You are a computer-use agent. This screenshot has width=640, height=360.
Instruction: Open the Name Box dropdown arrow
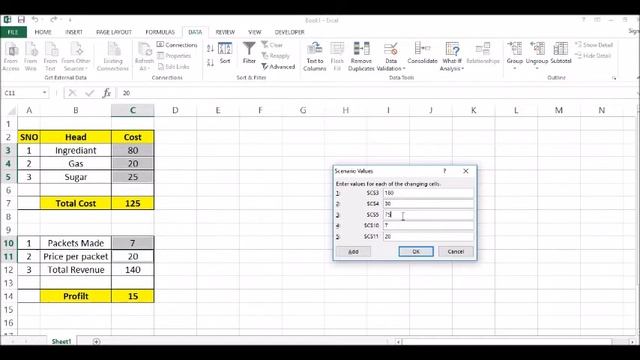(44, 93)
